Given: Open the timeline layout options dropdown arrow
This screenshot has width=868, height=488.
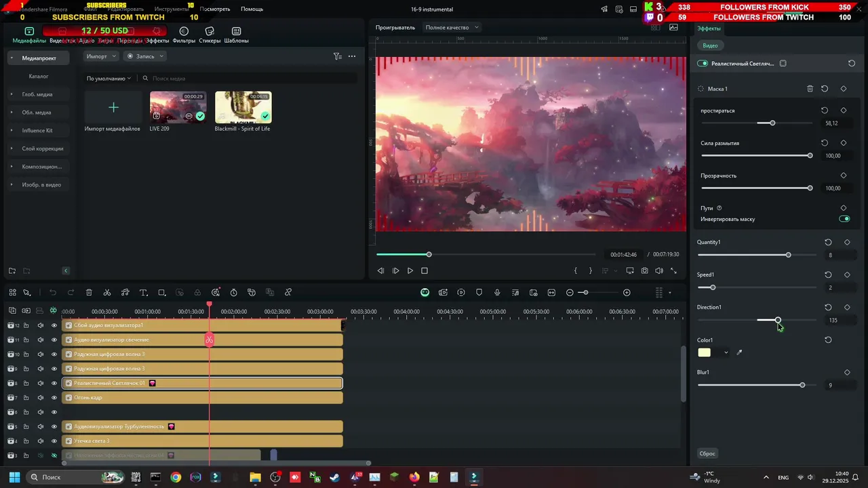Looking at the screenshot, I should click(670, 293).
